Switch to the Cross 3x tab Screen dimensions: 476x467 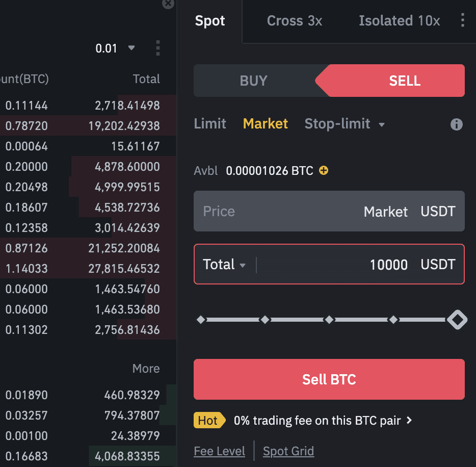pyautogui.click(x=294, y=21)
